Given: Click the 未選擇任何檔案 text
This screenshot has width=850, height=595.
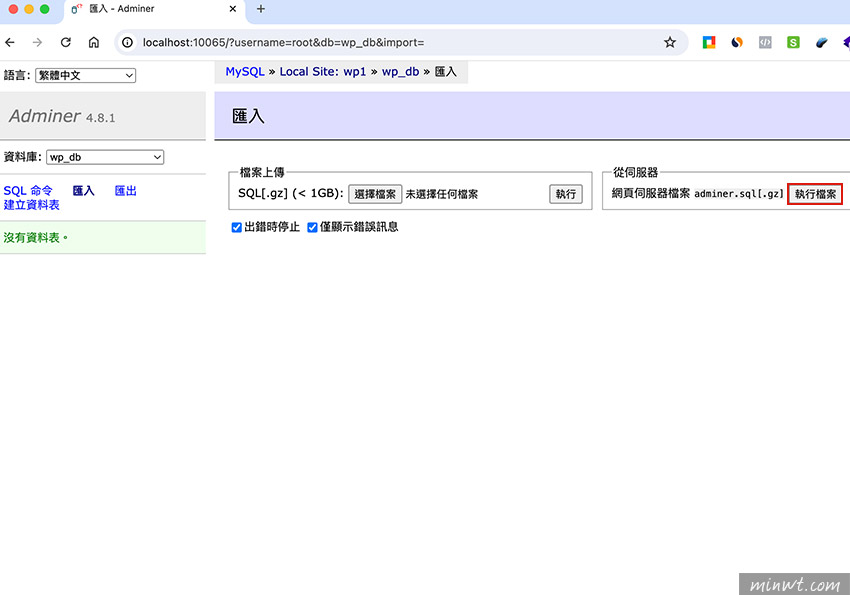Looking at the screenshot, I should click(x=442, y=194).
